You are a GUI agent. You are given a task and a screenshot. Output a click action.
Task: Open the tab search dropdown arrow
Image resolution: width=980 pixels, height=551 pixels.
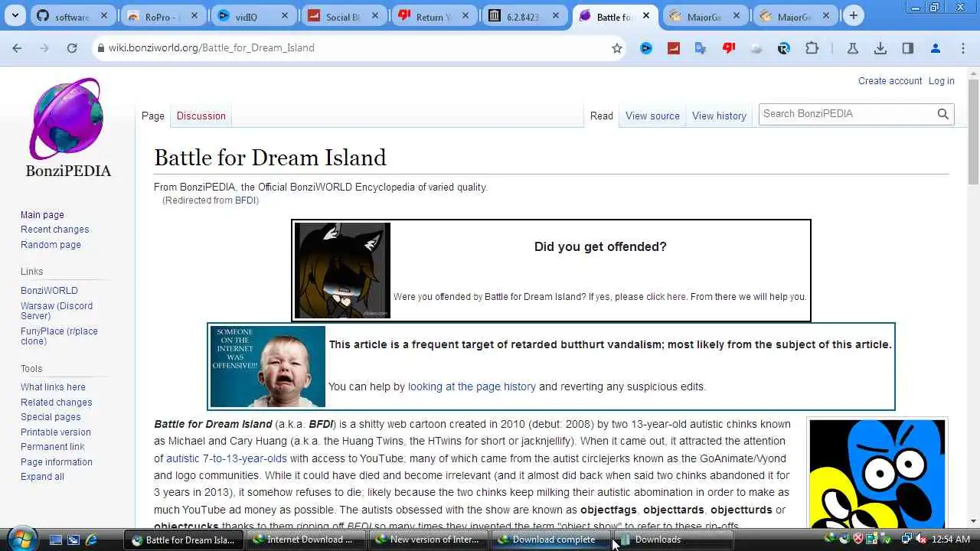(15, 15)
